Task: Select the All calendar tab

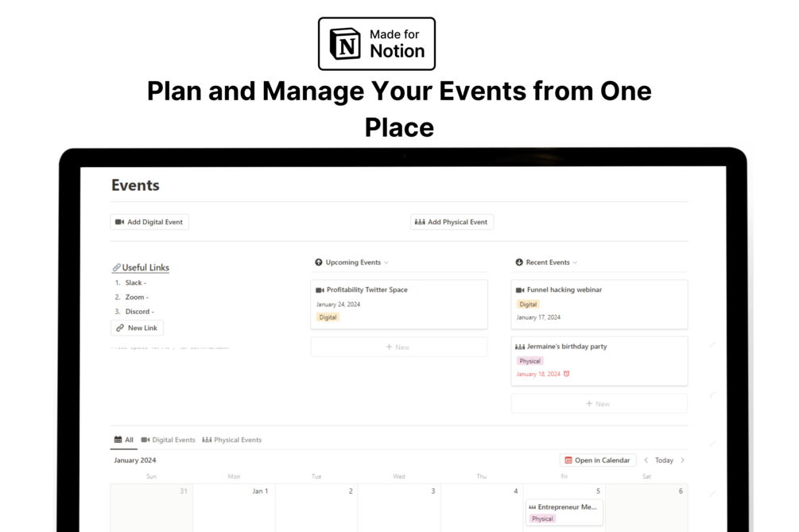Action: (123, 440)
